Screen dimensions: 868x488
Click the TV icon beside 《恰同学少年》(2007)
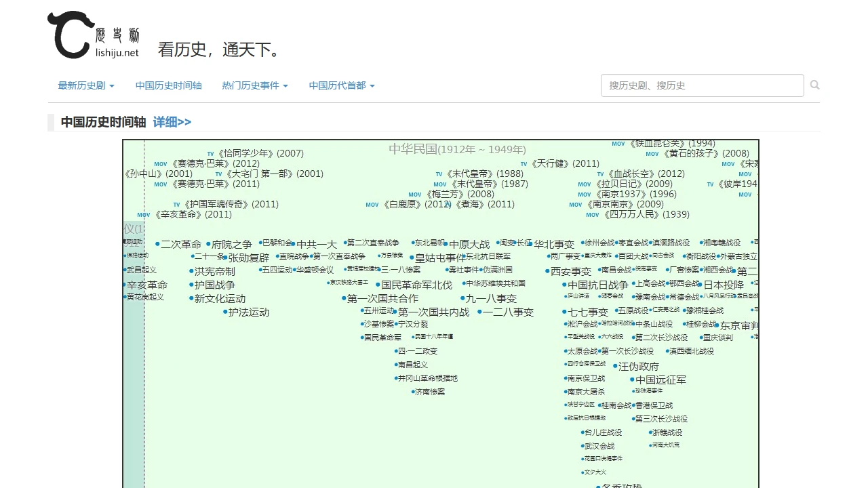coord(210,153)
